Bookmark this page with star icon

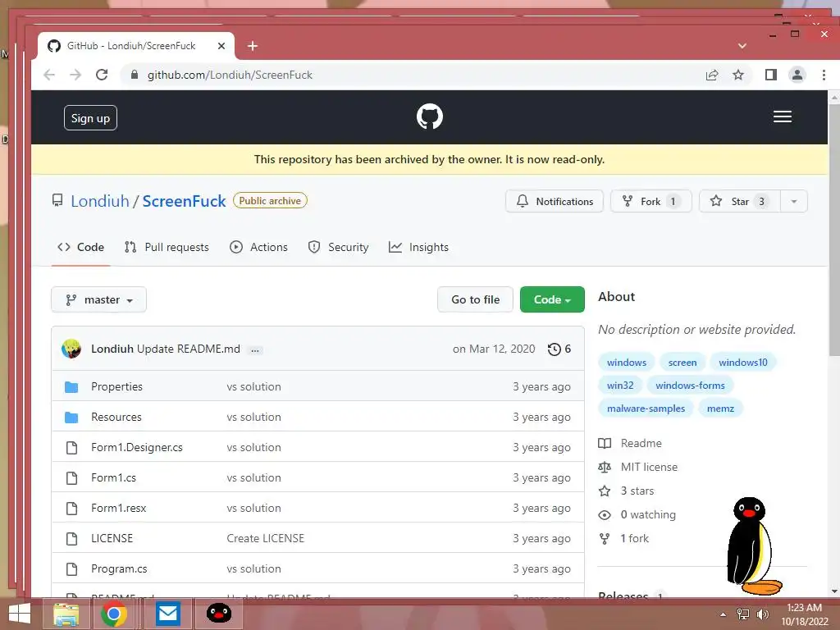[738, 75]
